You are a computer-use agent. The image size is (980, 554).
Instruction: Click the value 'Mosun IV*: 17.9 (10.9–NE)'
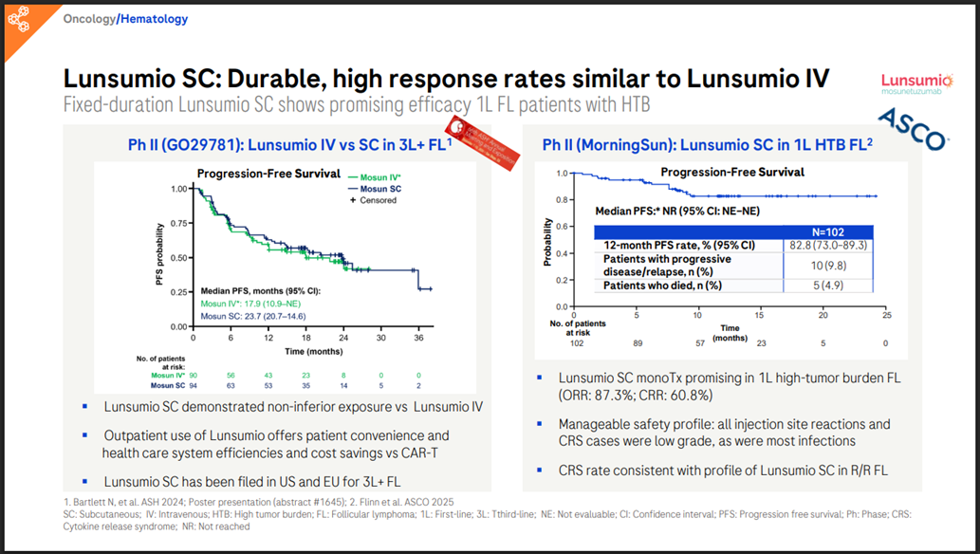click(x=250, y=304)
